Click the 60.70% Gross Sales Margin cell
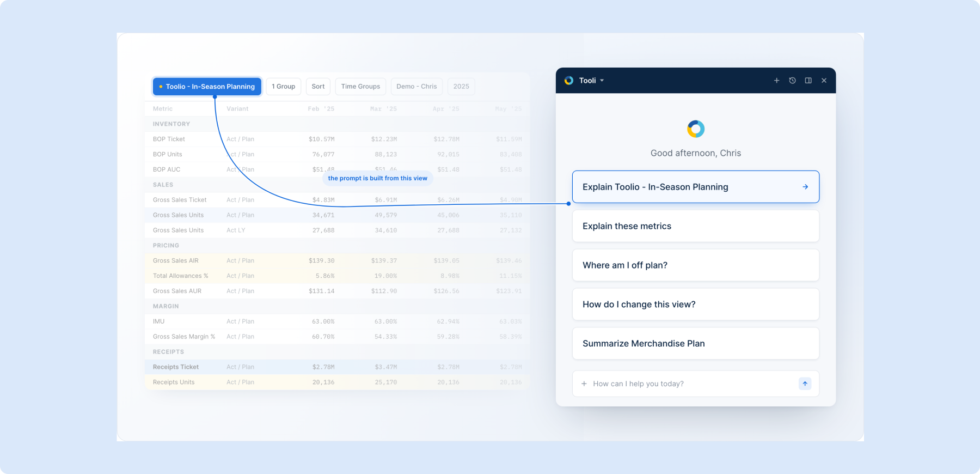980x474 pixels. 323,337
